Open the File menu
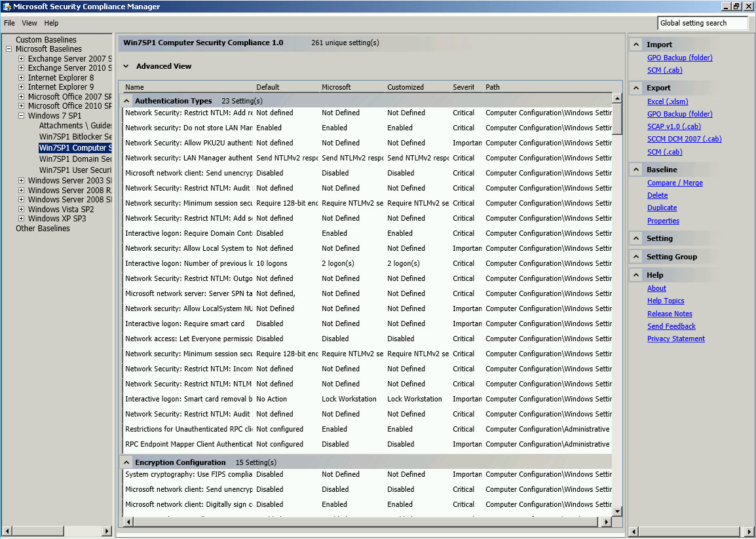756x539 pixels. tap(10, 22)
